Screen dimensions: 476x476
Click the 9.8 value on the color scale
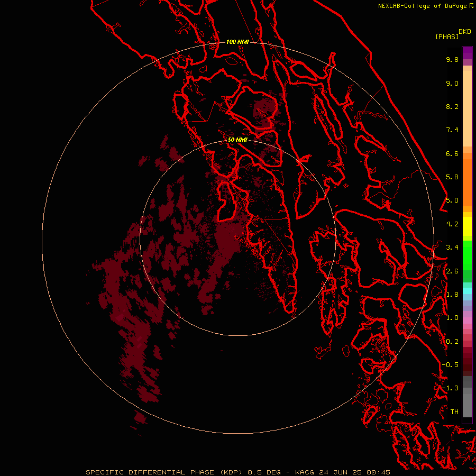point(452,59)
